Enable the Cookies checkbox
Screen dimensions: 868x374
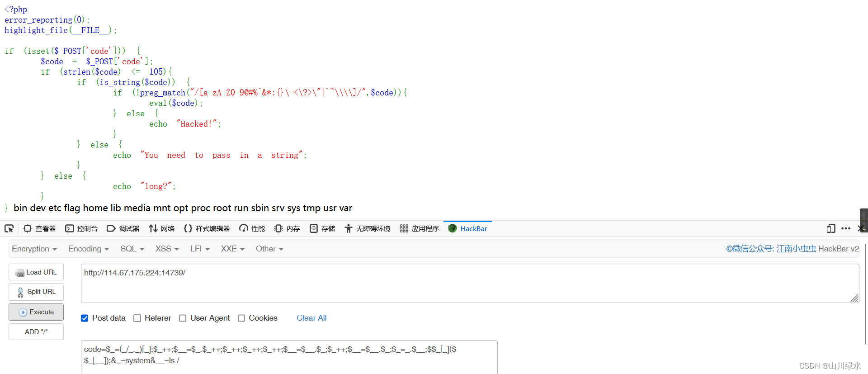(241, 318)
